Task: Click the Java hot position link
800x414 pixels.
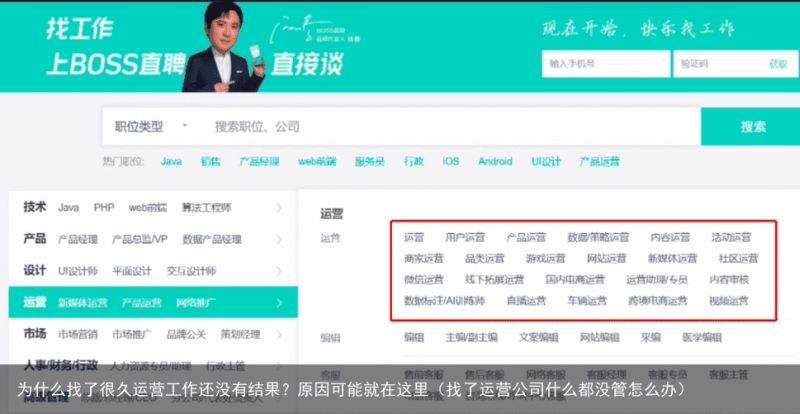Action: pos(171,161)
